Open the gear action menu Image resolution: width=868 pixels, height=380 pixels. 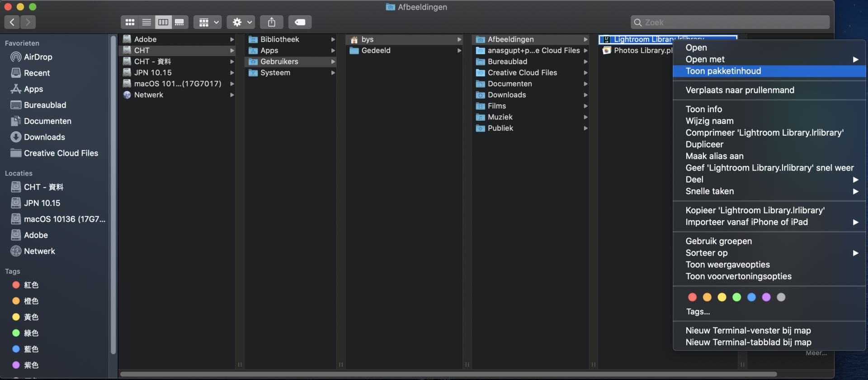click(x=241, y=22)
